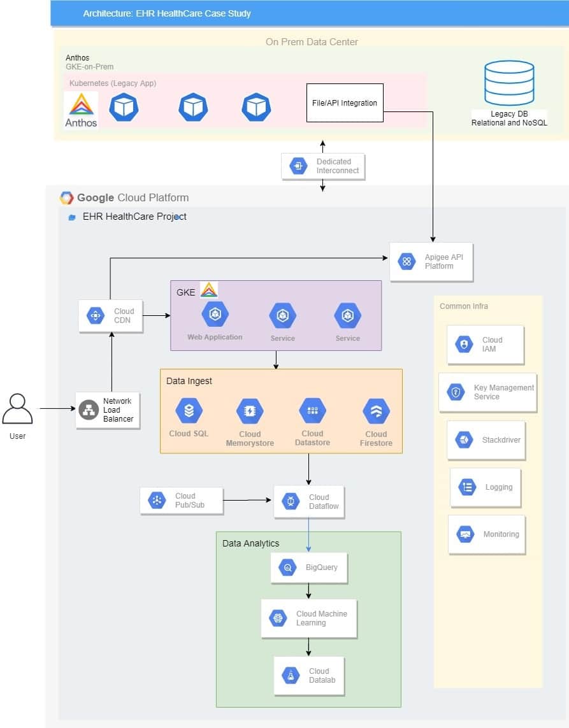
Task: Click the 'Data Ingest' group heading
Action: click(x=189, y=381)
